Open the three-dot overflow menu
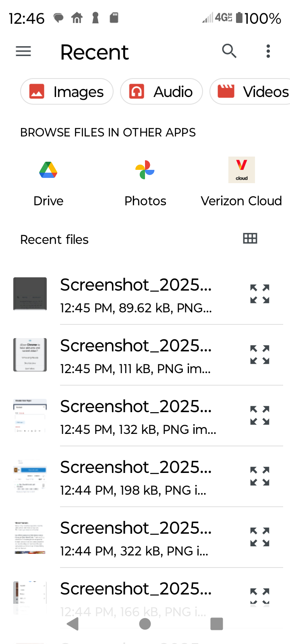The width and height of the screenshot is (290, 644). click(268, 51)
